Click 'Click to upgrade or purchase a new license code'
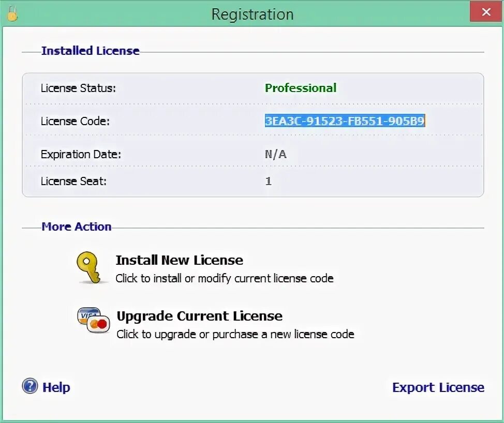 pos(235,335)
